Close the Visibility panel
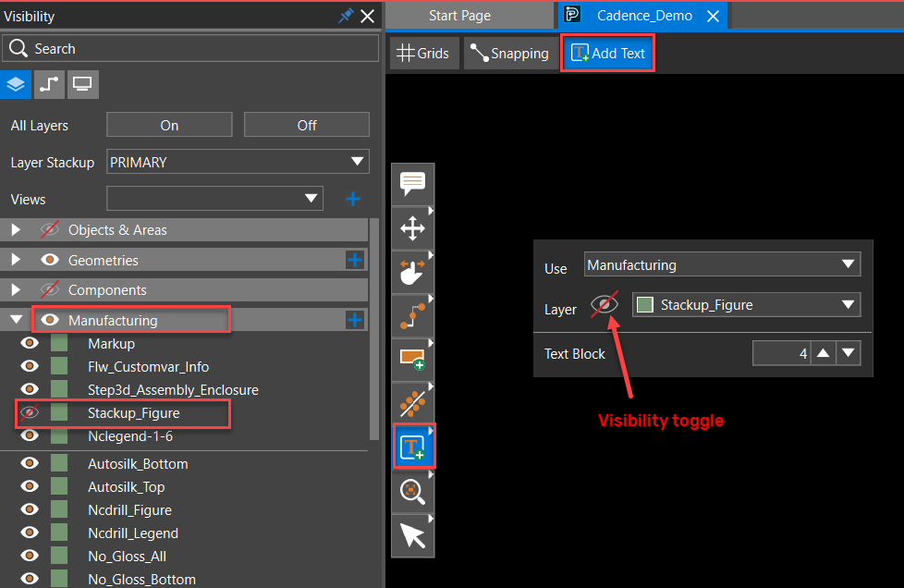Viewport: 904px width, 588px height. (367, 16)
